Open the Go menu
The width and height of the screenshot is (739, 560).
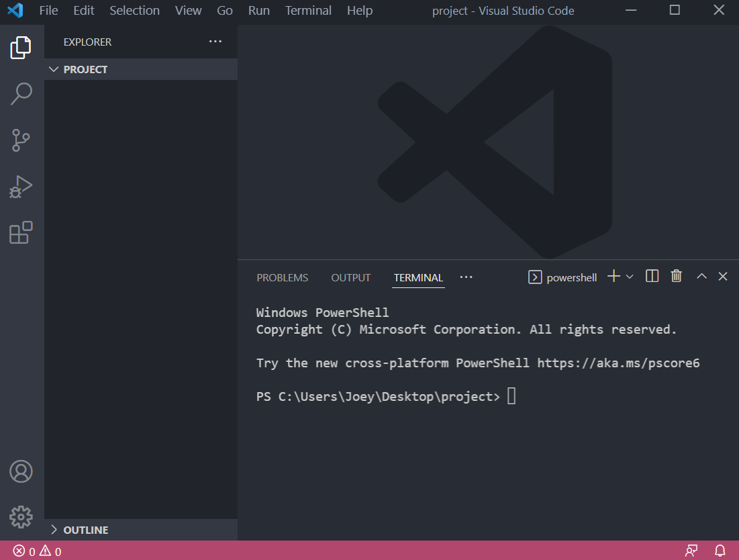point(225,10)
